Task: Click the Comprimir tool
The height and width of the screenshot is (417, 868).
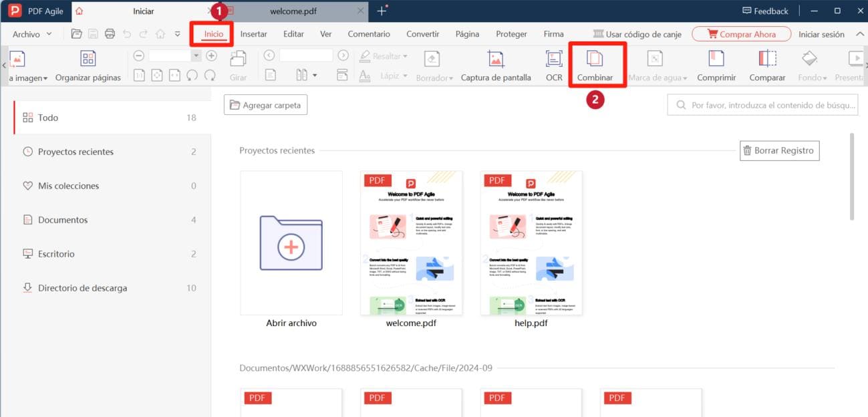Action: (x=716, y=65)
